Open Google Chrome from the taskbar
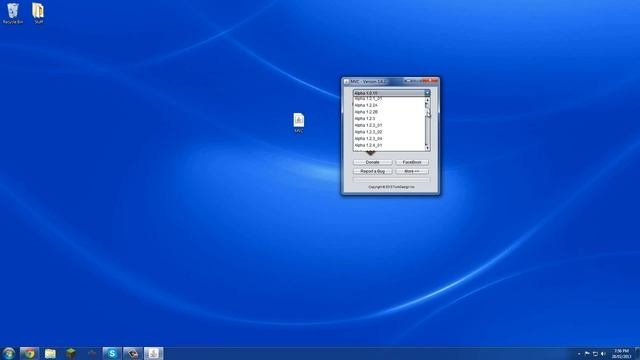 (29, 353)
